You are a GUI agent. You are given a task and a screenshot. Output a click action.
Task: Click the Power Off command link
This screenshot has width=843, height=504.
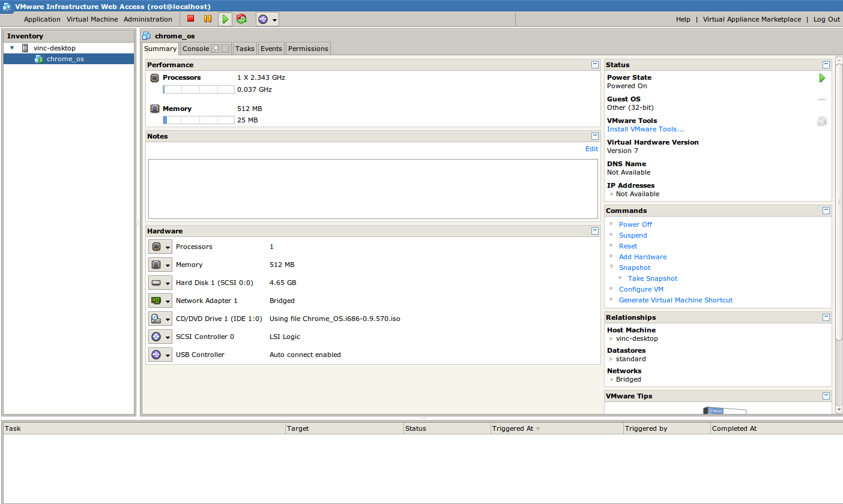pos(635,224)
